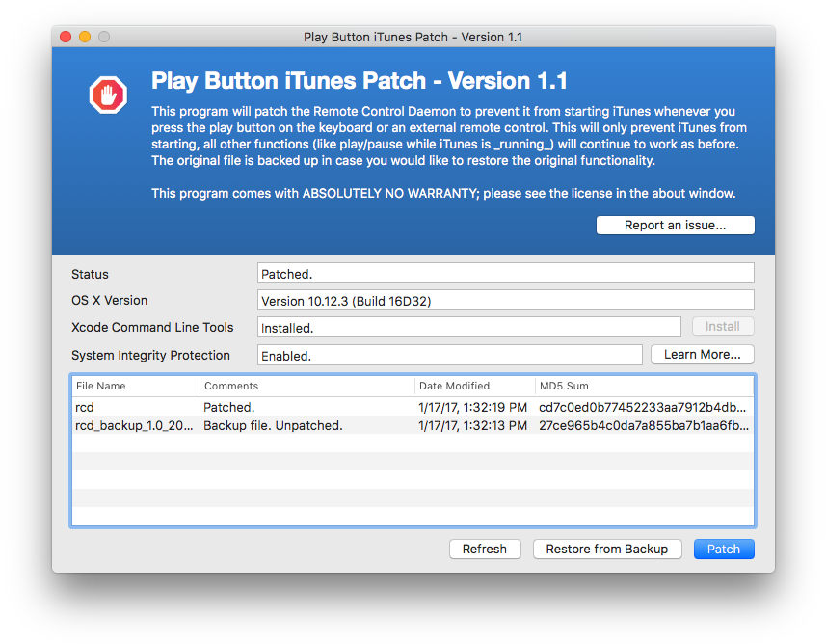Open the Report an issue dialog
Viewport: 826px width, 644px height.
pyautogui.click(x=675, y=225)
